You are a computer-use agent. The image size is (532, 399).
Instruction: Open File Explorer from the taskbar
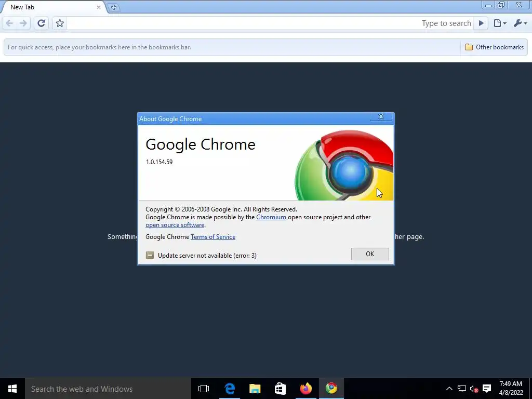[255, 389]
